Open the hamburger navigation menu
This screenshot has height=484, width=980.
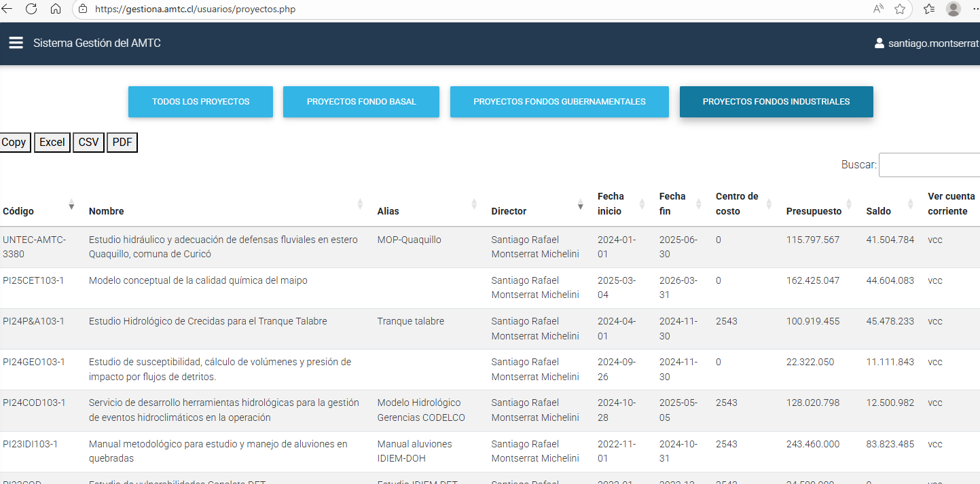click(16, 43)
